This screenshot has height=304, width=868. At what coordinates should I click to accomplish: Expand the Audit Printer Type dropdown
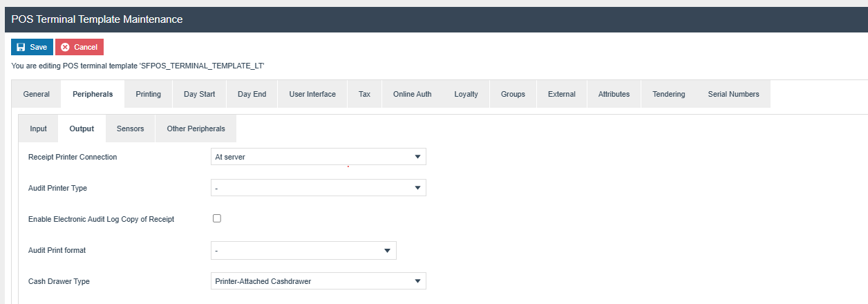[x=318, y=188]
